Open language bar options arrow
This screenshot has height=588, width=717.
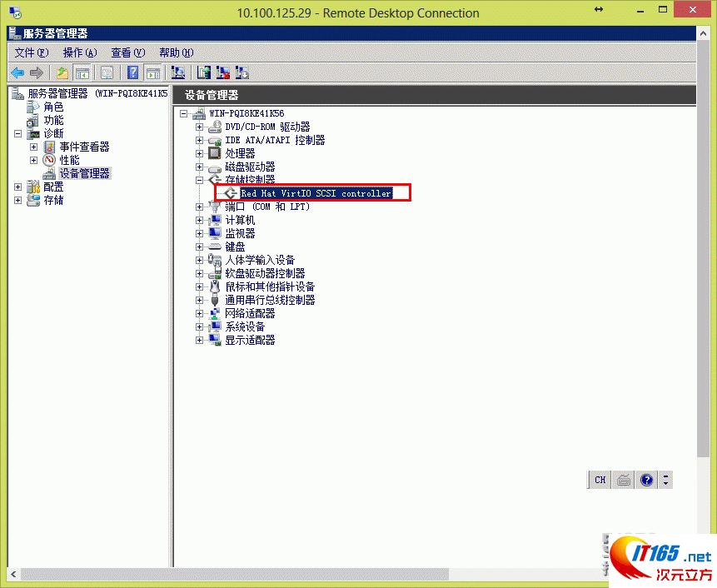[666, 480]
